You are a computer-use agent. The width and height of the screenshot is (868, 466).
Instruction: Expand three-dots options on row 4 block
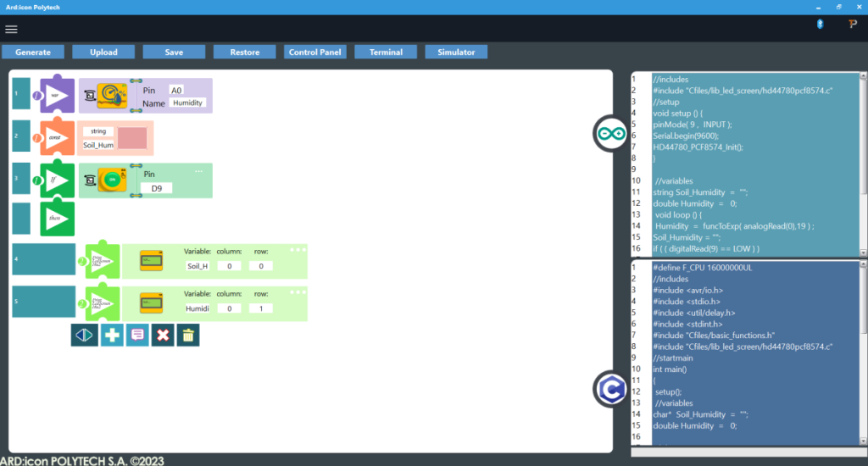(298, 250)
